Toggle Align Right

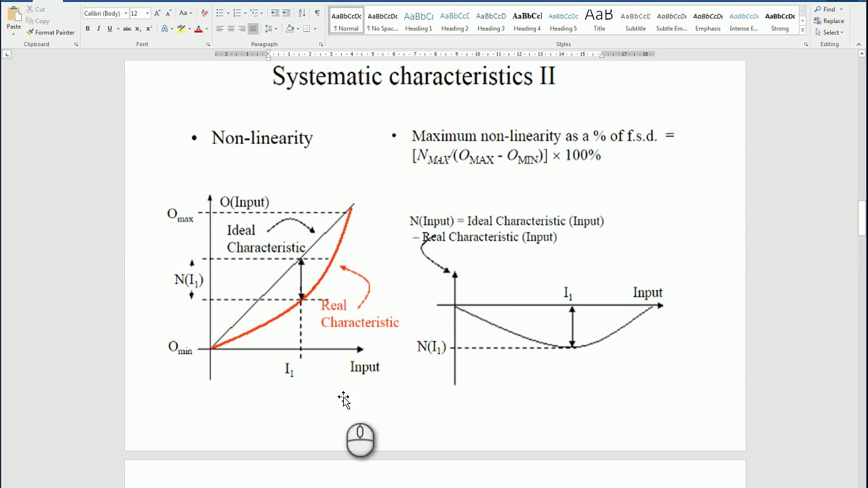click(x=242, y=29)
